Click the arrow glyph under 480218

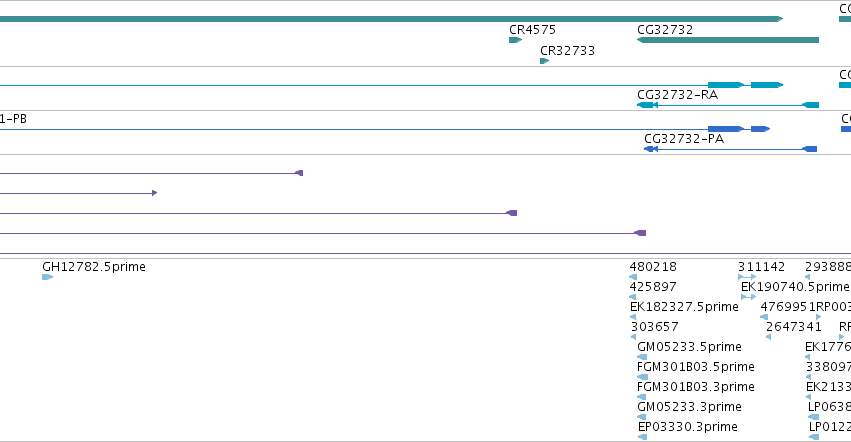click(x=633, y=277)
